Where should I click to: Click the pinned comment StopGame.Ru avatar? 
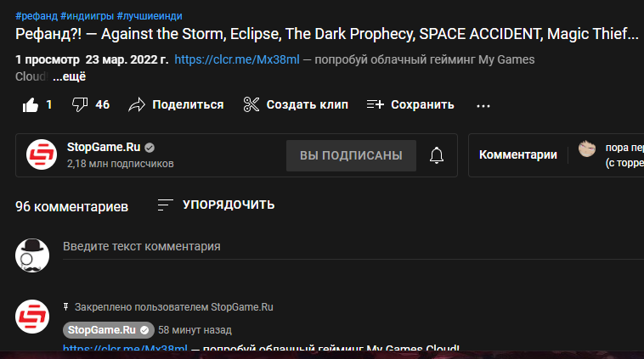click(x=32, y=317)
